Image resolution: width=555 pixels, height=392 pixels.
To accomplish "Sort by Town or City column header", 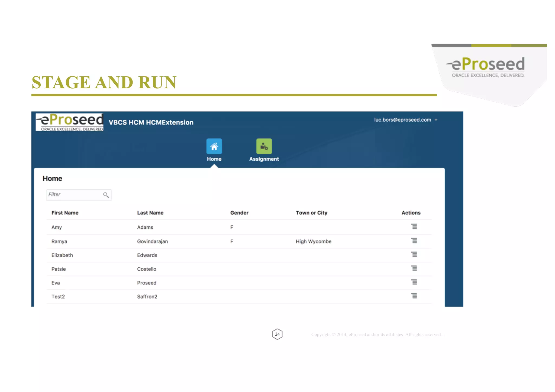I will pos(312,213).
